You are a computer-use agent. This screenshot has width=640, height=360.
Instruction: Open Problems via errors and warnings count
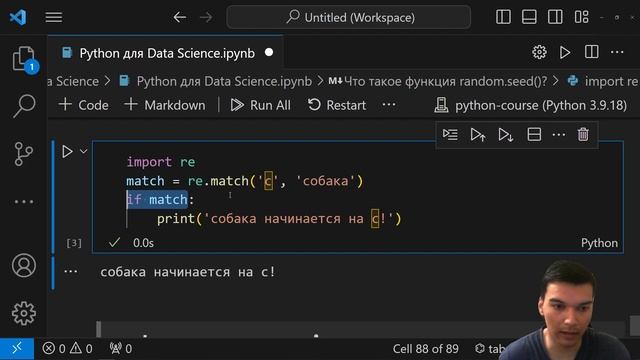click(68, 349)
